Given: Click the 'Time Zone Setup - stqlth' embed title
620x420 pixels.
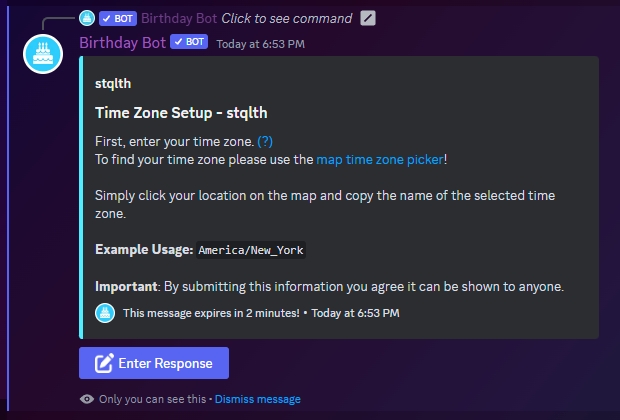Looking at the screenshot, I should click(181, 113).
